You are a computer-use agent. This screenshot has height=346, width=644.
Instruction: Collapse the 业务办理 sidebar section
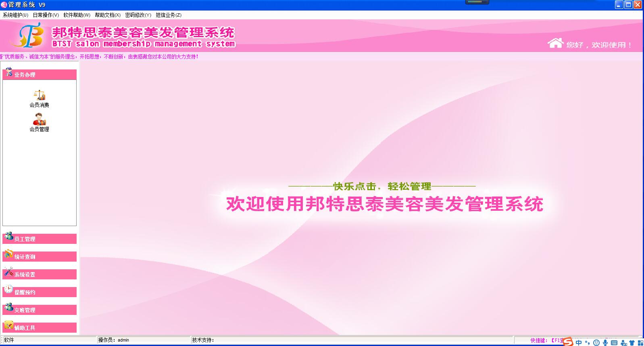[x=40, y=75]
